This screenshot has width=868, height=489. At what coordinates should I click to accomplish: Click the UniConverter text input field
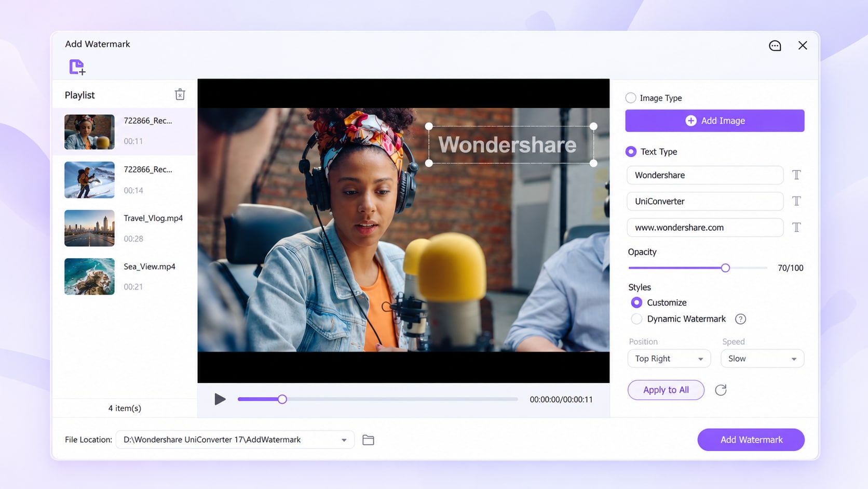[x=705, y=201]
